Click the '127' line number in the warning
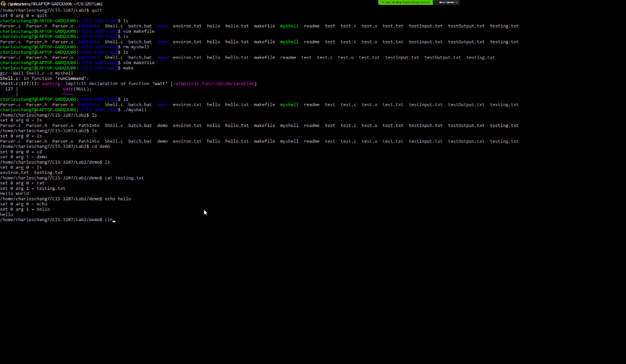Viewport: 626px width, 364px height. (9, 89)
